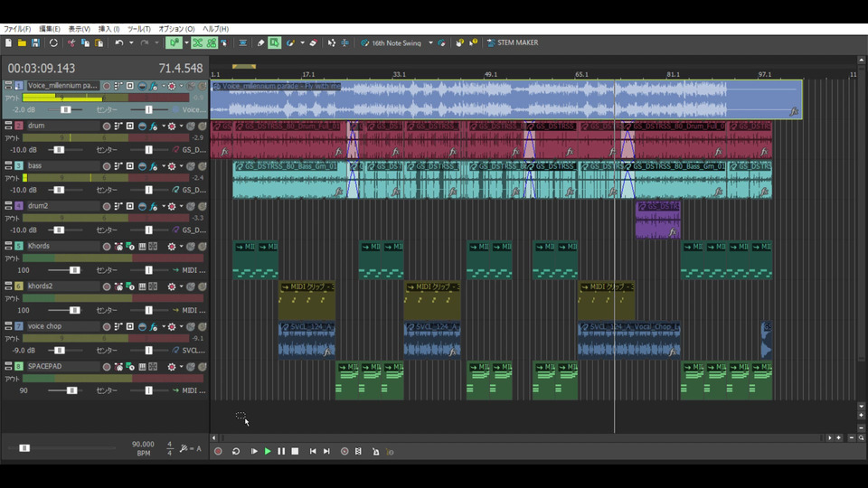Open the drum track's gear settings dropdown arrow
Viewport: 868px width, 488px height.
coord(181,126)
